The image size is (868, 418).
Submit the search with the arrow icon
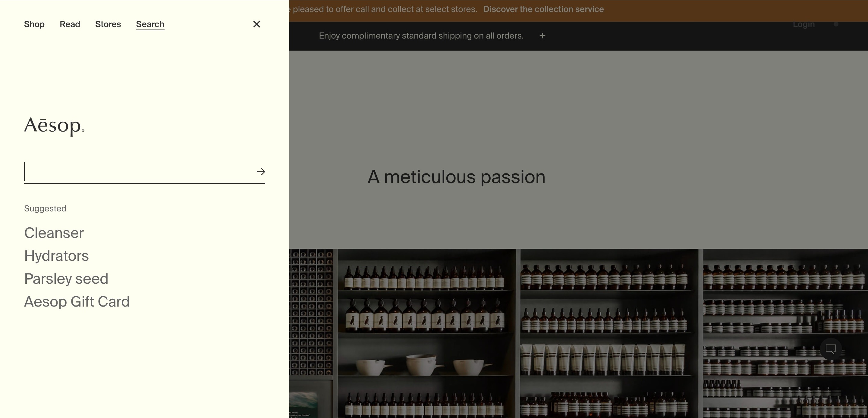260,172
